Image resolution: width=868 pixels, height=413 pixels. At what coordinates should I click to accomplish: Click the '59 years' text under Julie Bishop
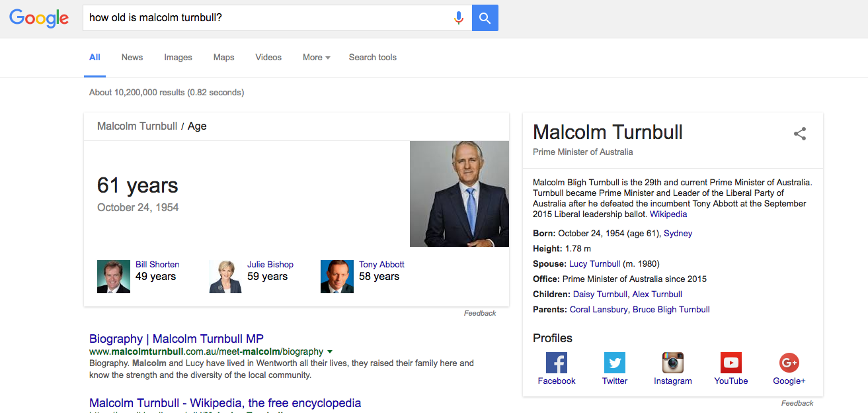[x=267, y=277]
